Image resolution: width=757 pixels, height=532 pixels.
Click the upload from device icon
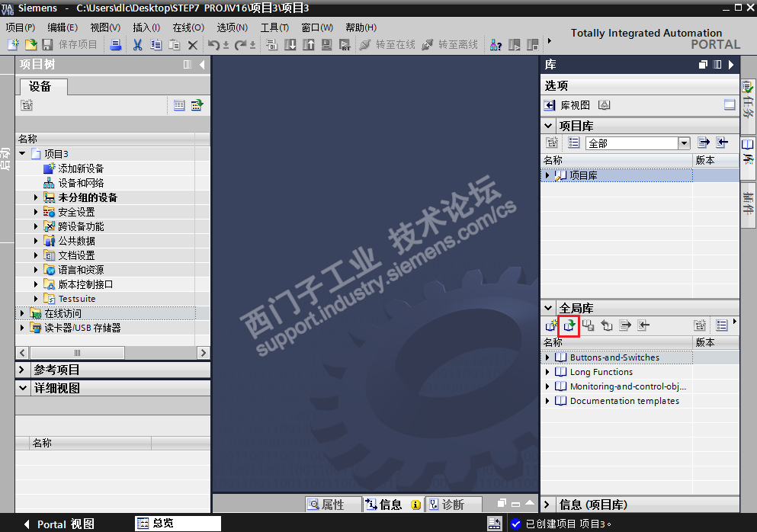click(x=309, y=45)
